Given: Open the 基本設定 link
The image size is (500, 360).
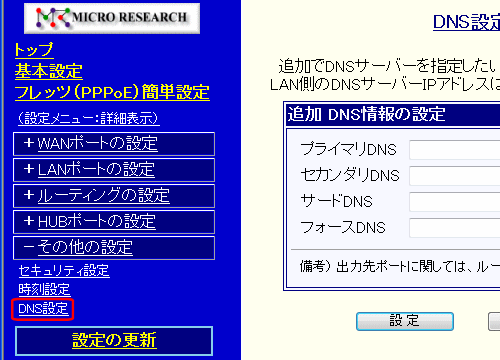Looking at the screenshot, I should 49,71.
